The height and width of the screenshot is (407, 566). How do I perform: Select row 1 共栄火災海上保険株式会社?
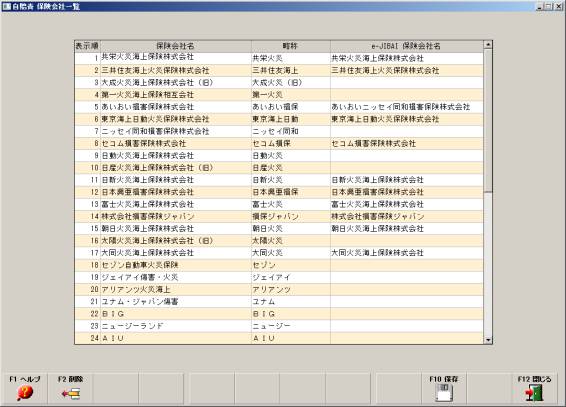[175, 58]
